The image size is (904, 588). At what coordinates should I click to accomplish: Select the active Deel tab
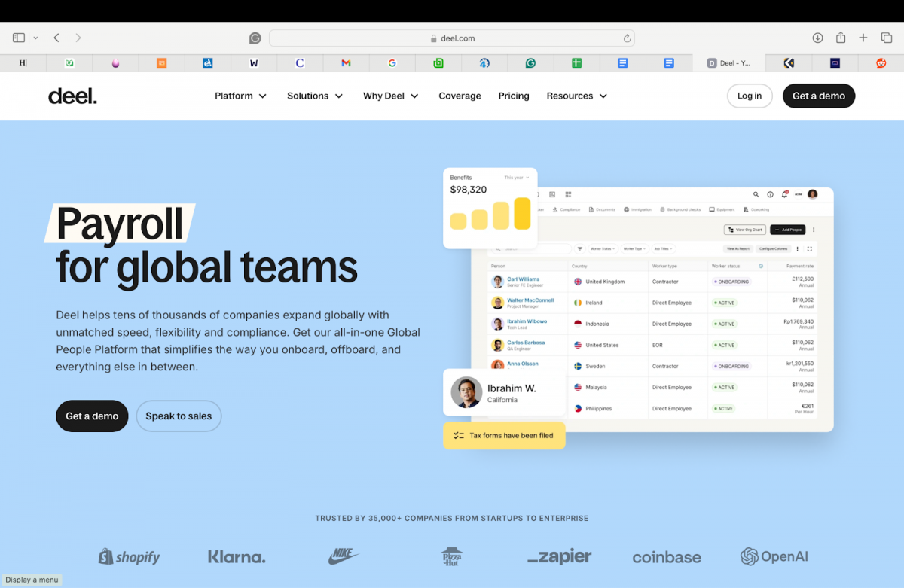coord(729,63)
